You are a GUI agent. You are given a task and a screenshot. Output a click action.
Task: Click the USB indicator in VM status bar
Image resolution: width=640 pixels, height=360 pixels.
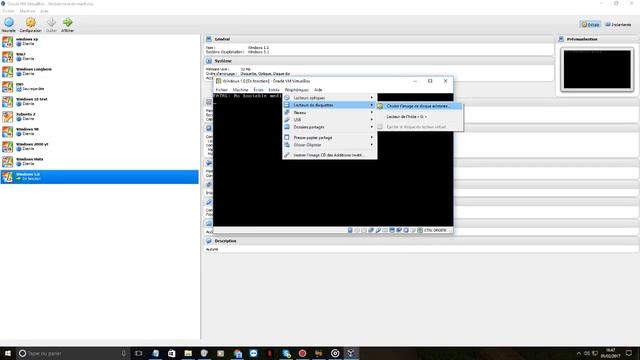378,231
